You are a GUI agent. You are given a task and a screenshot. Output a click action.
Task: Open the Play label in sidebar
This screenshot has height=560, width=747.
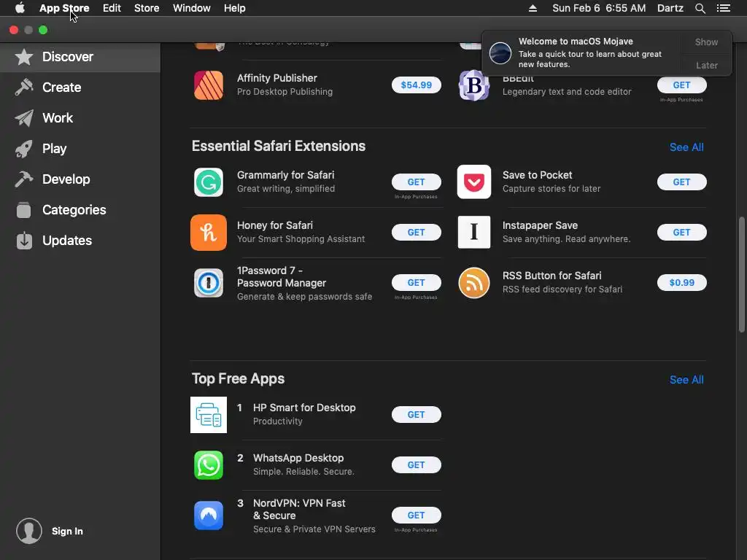tap(54, 149)
